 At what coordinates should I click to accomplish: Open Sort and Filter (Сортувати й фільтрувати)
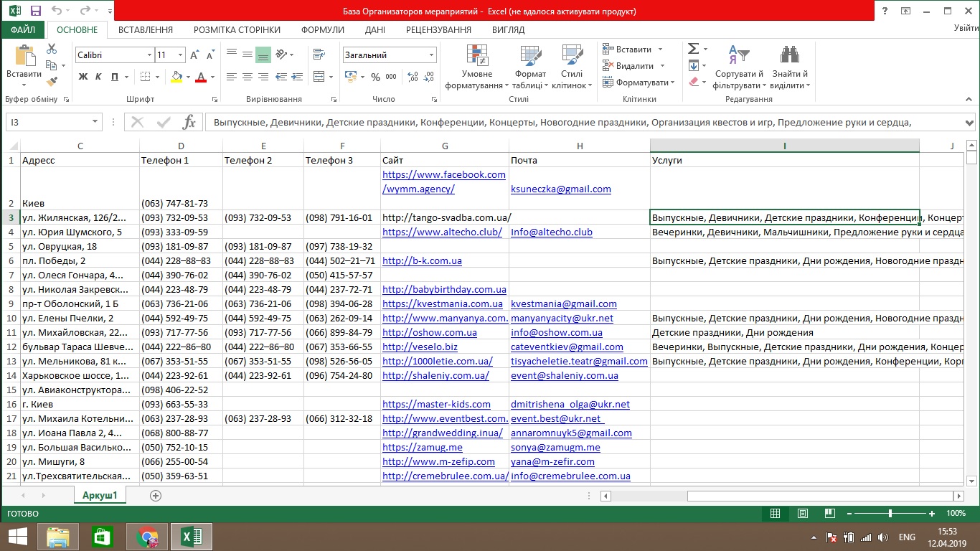pyautogui.click(x=738, y=67)
